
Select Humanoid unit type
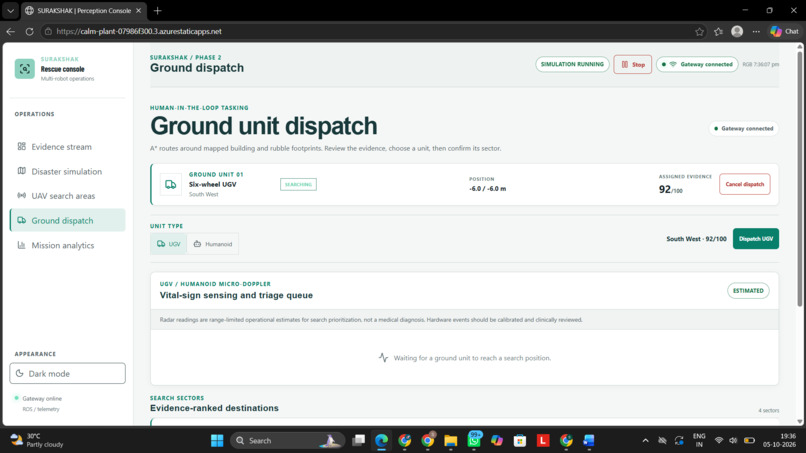pos(213,244)
